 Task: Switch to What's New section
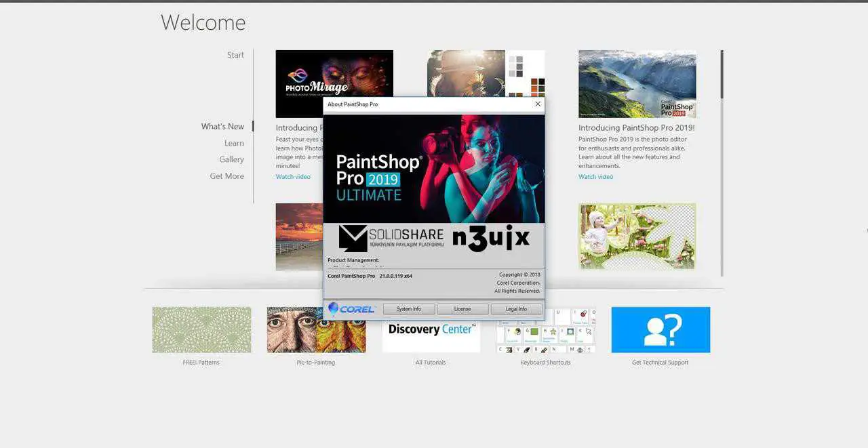coord(222,127)
